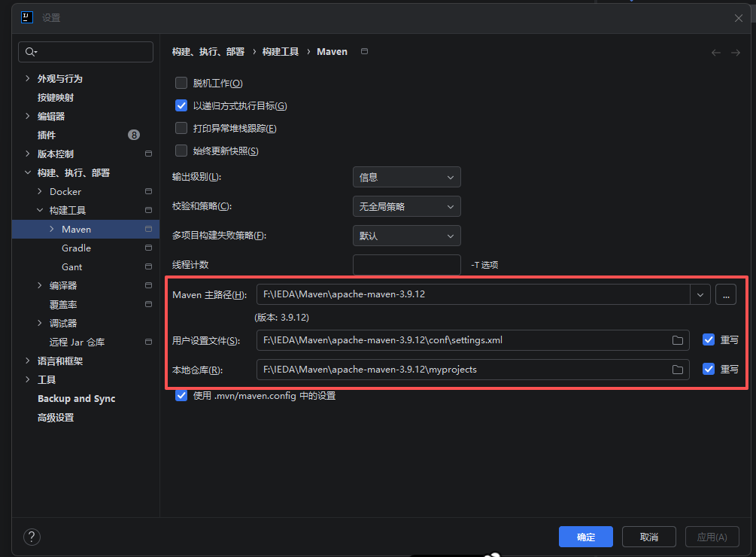This screenshot has width=756, height=557.
Task: Click the project-level icon next to Maven breadcrumb
Action: (x=365, y=52)
